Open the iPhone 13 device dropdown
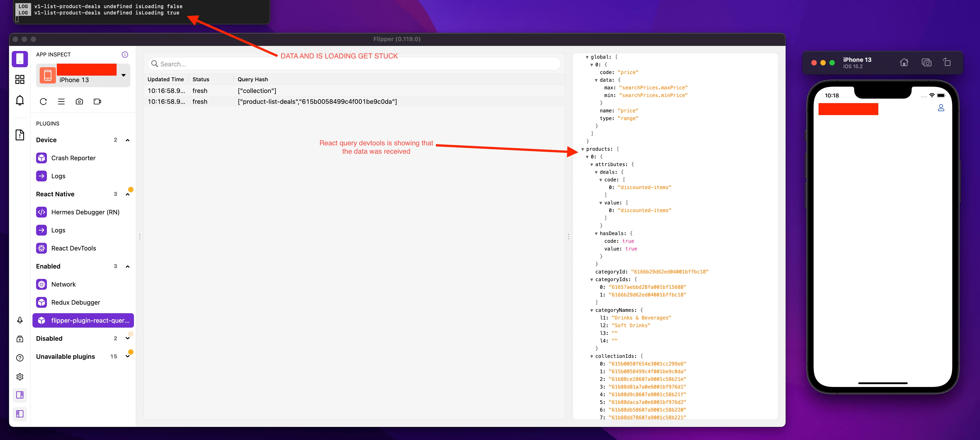Image resolution: width=980 pixels, height=440 pixels. pos(124,75)
